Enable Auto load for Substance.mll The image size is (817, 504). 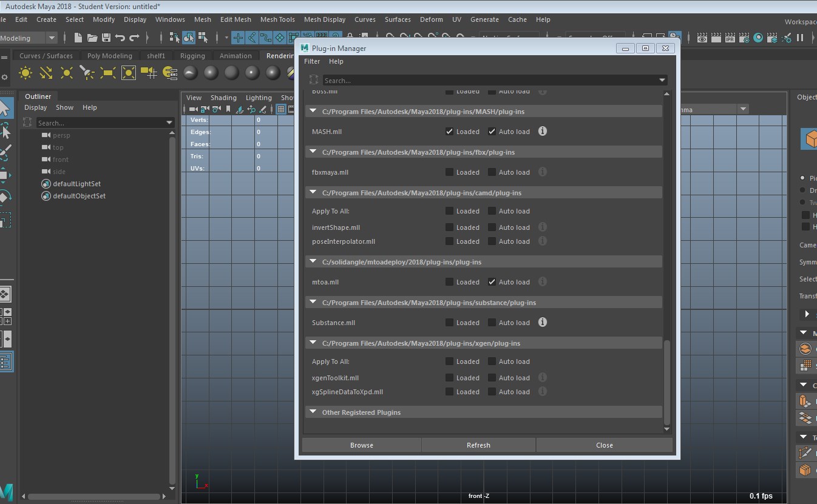coord(492,322)
